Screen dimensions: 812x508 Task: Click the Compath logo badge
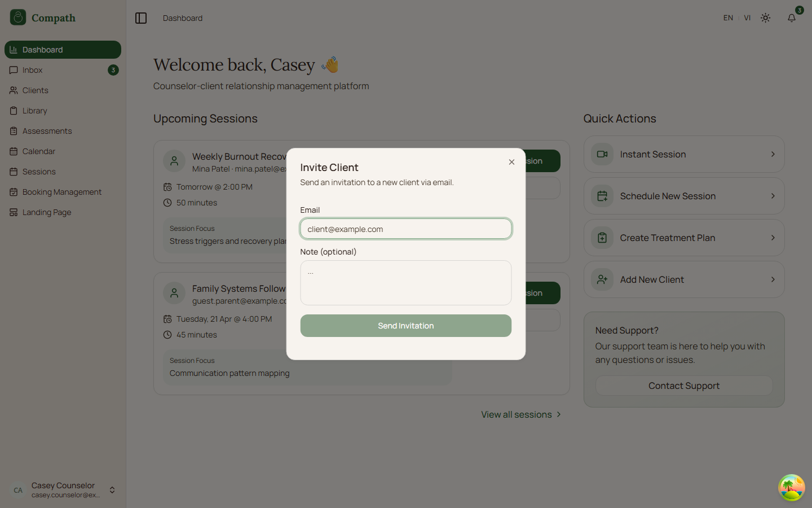(17, 17)
